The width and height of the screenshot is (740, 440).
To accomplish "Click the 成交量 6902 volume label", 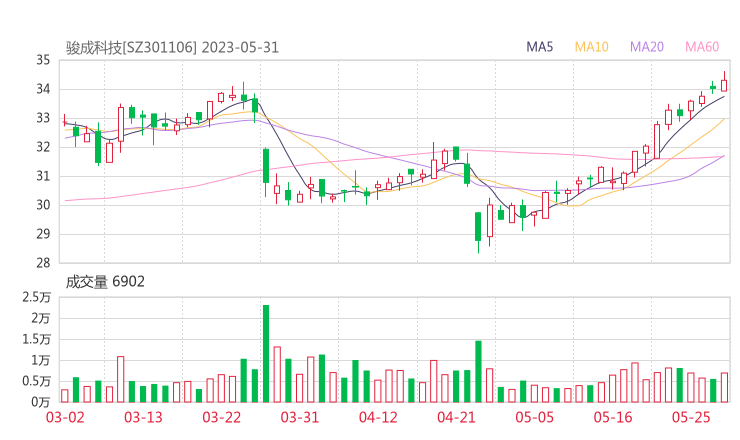I will [x=105, y=282].
